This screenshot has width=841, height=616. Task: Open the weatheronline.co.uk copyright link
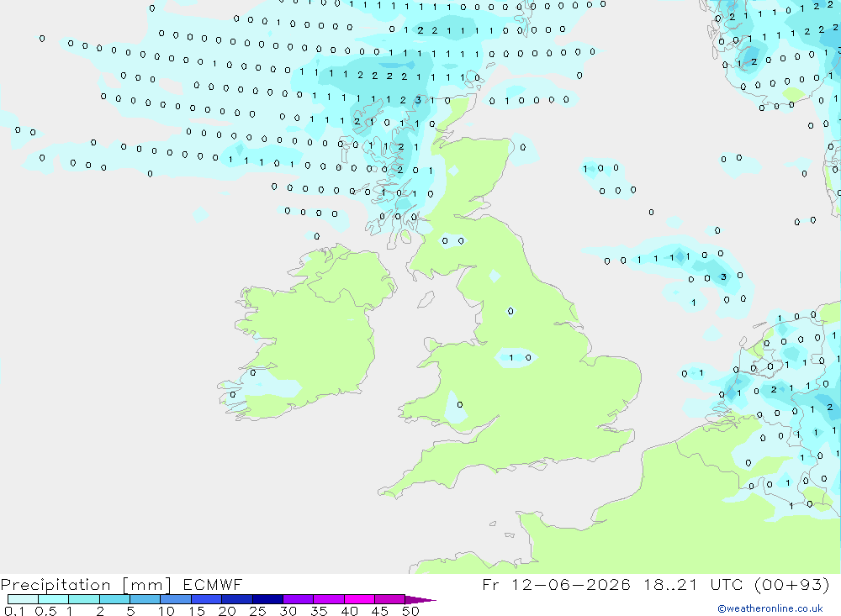click(x=770, y=608)
